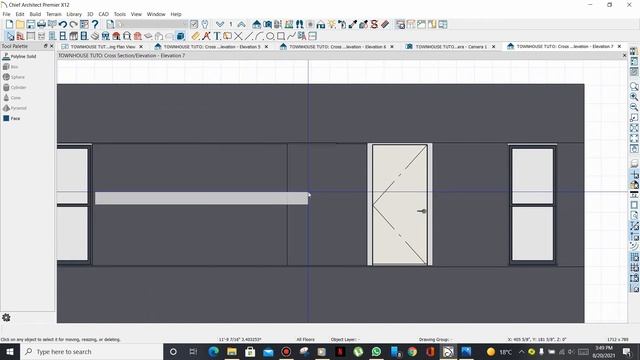The image size is (640, 360).
Task: Close the Camera 1 tab
Action: tap(493, 47)
